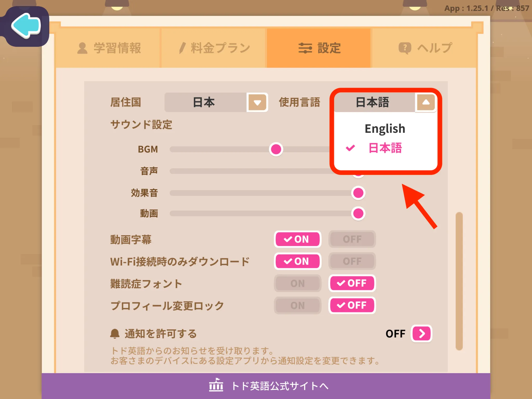Click the blue back arrow icon

coord(26,25)
